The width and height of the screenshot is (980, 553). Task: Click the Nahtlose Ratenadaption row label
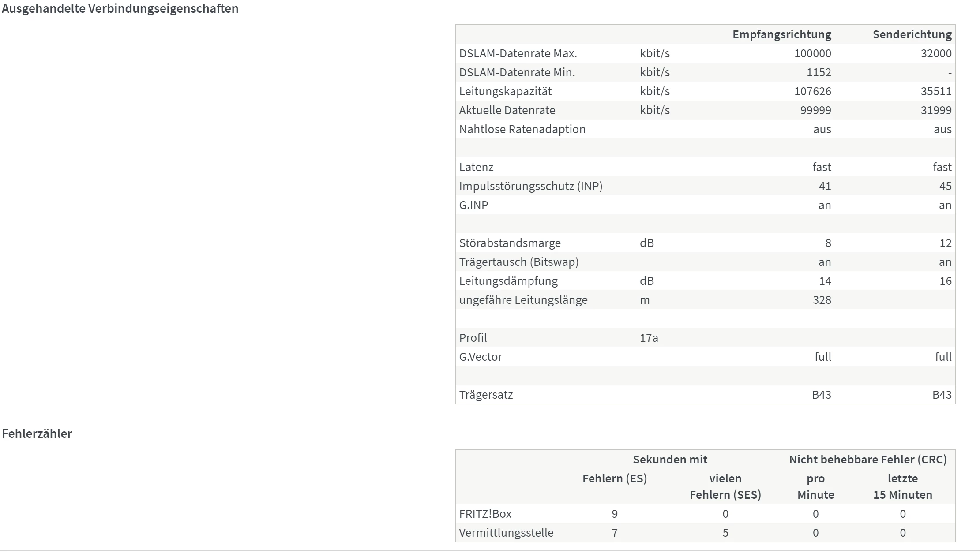tap(522, 129)
